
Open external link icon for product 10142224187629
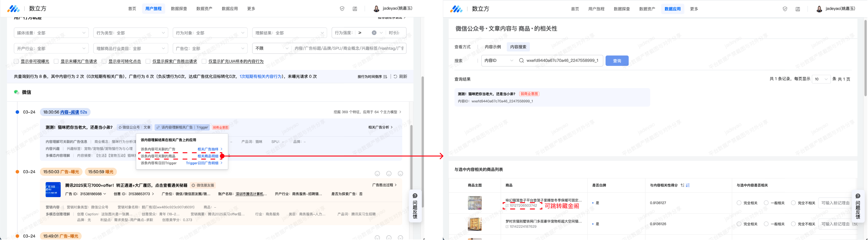507,227
